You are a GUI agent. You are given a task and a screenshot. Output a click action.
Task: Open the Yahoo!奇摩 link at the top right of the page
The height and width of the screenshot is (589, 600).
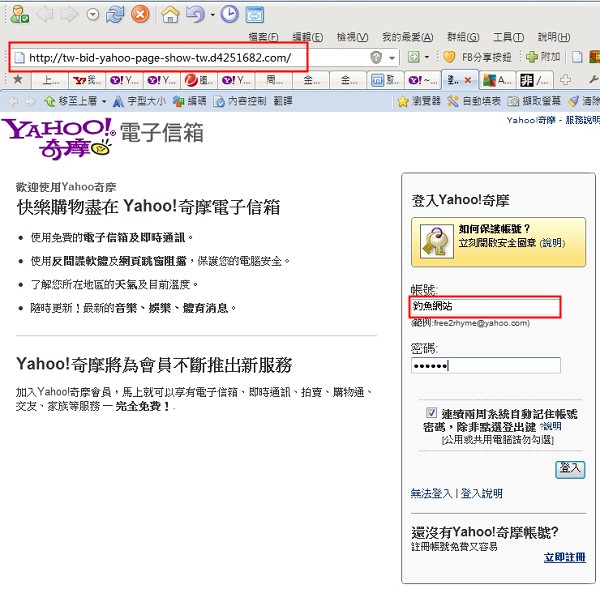[x=531, y=120]
